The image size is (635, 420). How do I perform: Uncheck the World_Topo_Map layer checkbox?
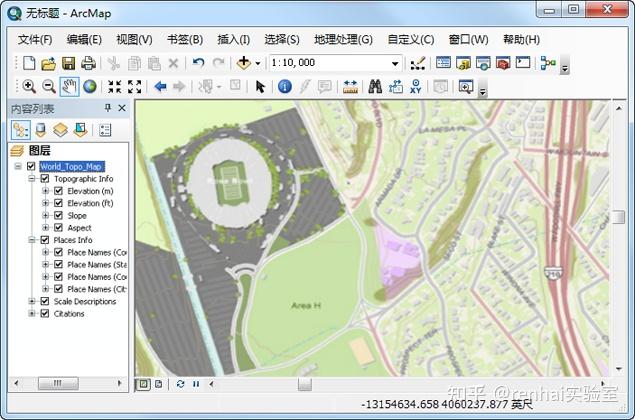31,166
